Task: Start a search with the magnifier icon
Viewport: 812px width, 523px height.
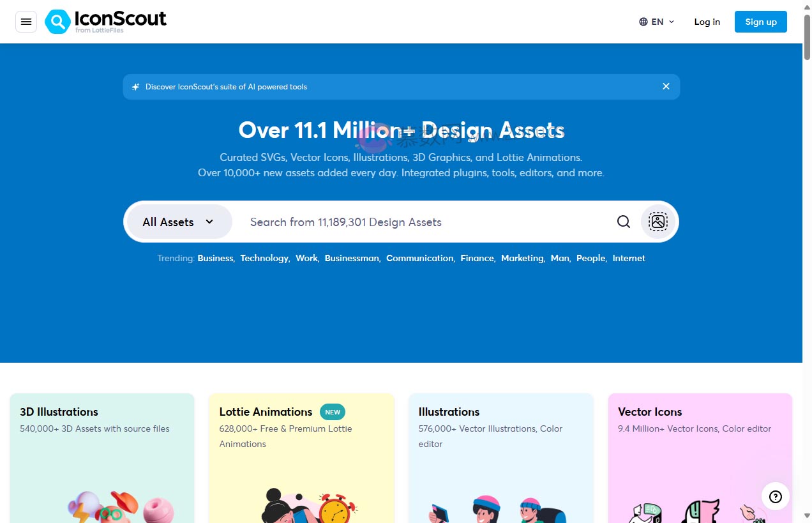Action: point(624,222)
